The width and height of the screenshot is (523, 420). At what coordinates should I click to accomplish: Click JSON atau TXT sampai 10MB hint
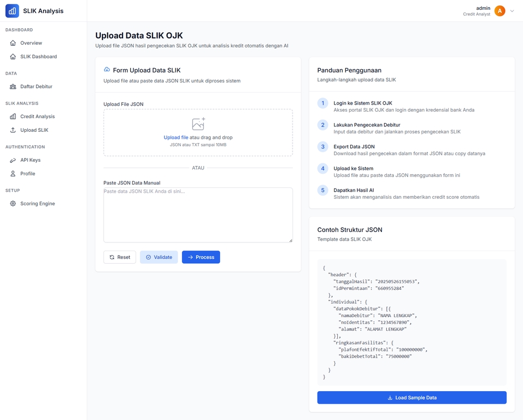198,145
